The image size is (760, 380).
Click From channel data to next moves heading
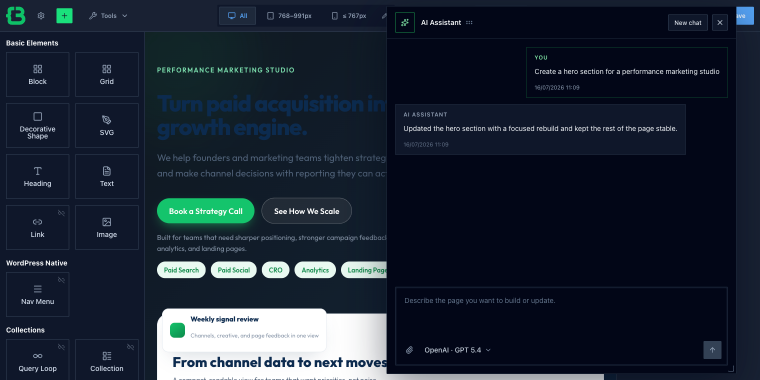(x=279, y=362)
